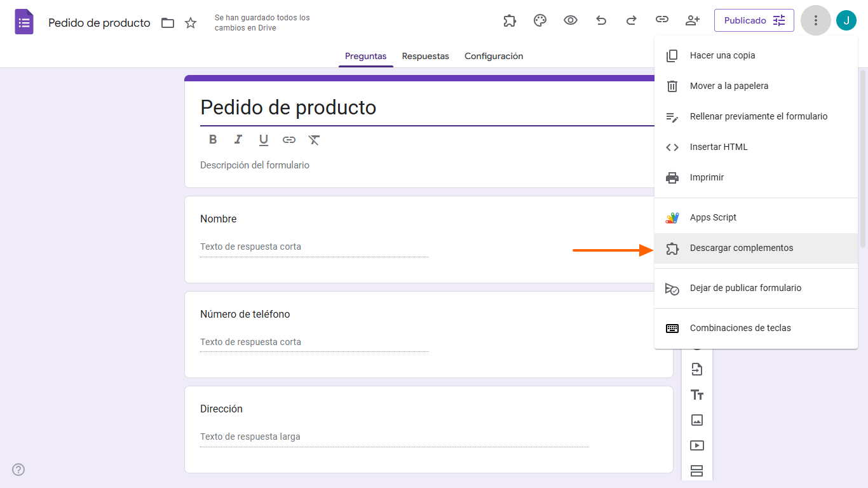Import questions using the sidebar icon
Viewport: 868px width, 488px height.
click(697, 369)
